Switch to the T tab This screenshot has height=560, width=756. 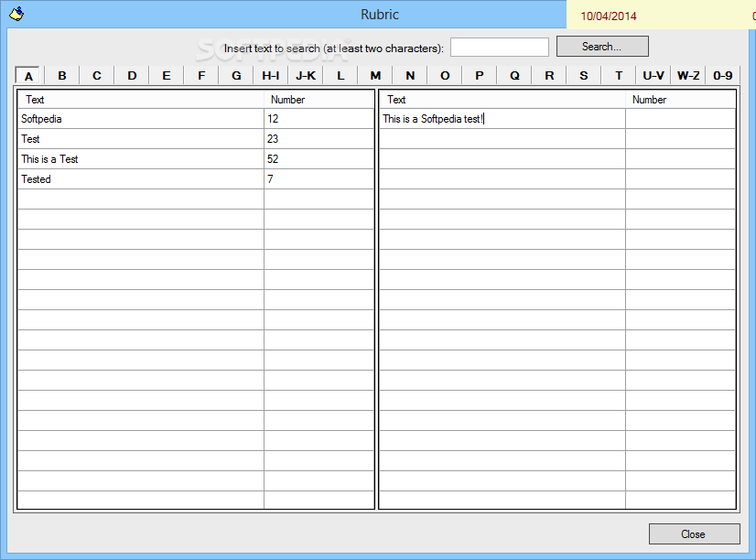[x=619, y=76]
